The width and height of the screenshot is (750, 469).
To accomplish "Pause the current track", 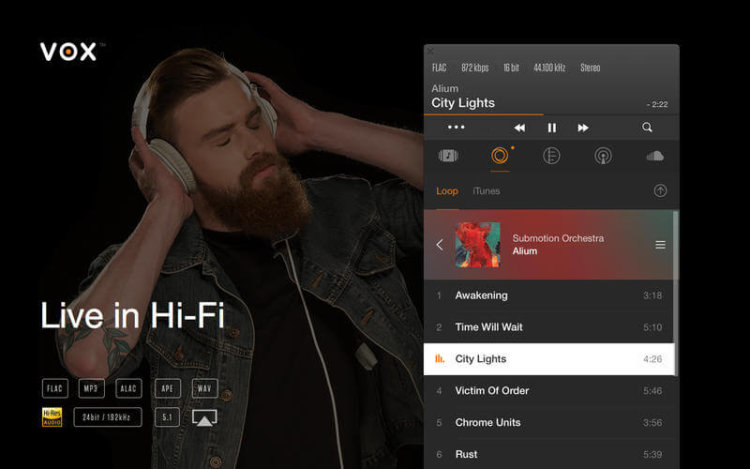I will coord(551,128).
